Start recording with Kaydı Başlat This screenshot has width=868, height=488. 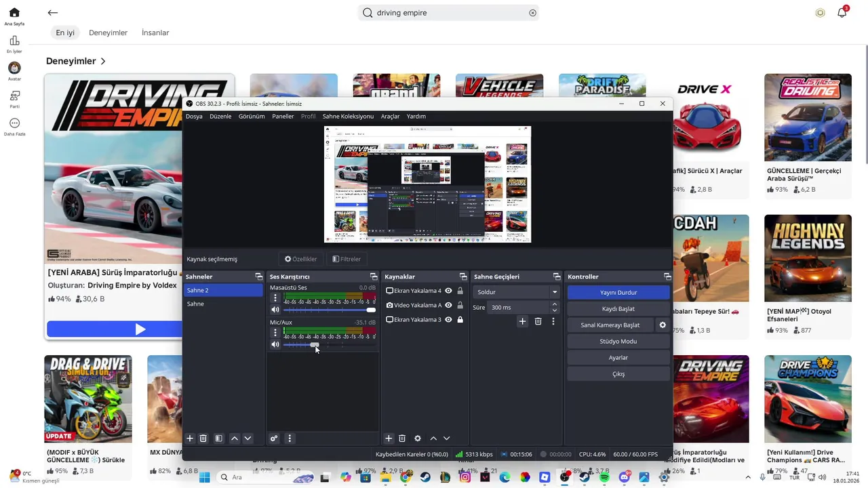pyautogui.click(x=618, y=308)
